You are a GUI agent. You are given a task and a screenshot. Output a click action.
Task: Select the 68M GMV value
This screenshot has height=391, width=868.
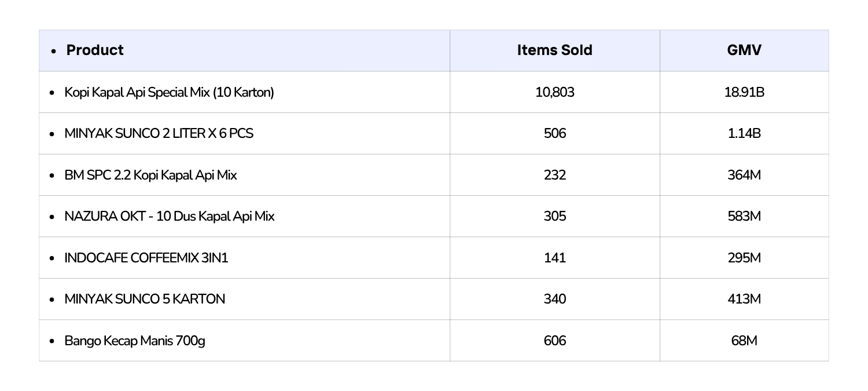pyautogui.click(x=744, y=341)
